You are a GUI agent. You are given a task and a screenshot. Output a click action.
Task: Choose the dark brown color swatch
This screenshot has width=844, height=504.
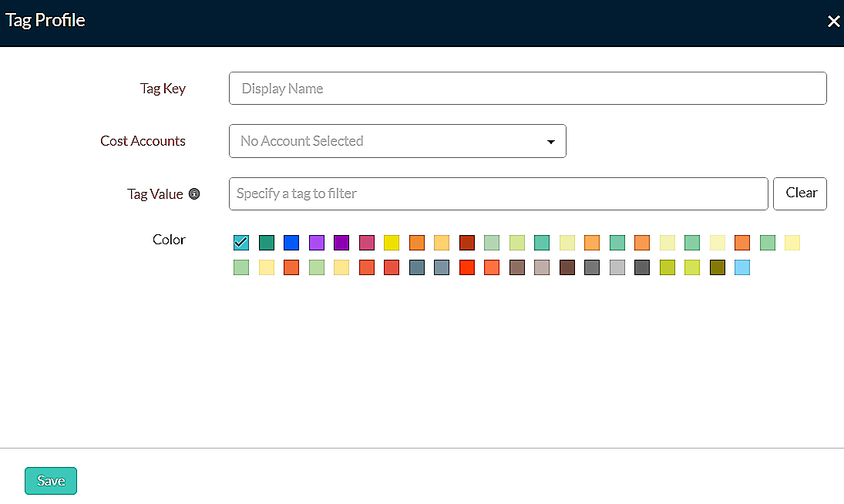[567, 267]
